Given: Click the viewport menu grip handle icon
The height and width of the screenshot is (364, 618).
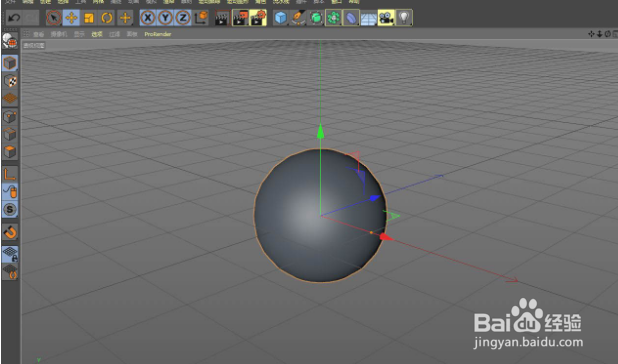Looking at the screenshot, I should [26, 34].
